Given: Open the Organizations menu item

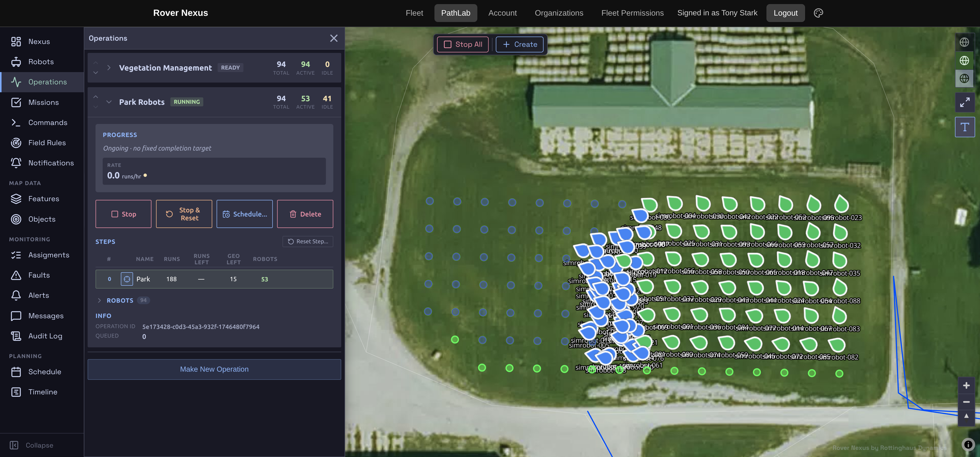Looking at the screenshot, I should 559,13.
